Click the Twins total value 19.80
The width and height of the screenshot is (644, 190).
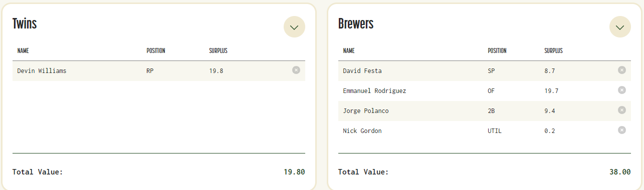294,172
